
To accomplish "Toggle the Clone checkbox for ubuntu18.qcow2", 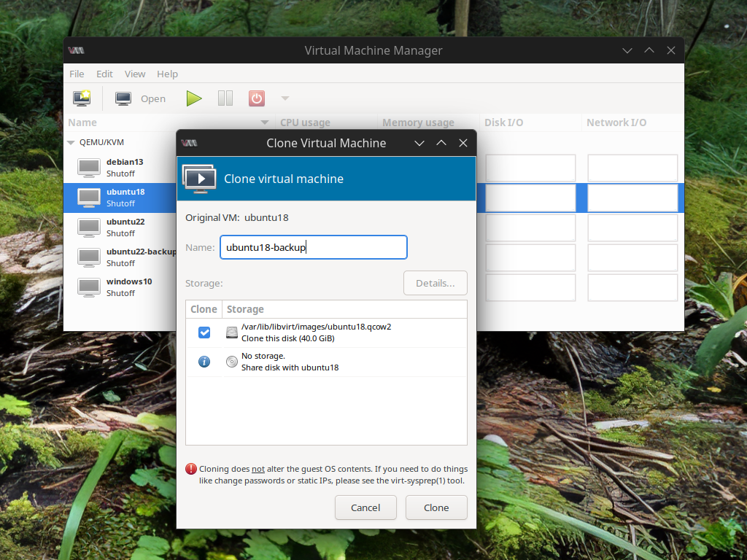I will click(204, 332).
